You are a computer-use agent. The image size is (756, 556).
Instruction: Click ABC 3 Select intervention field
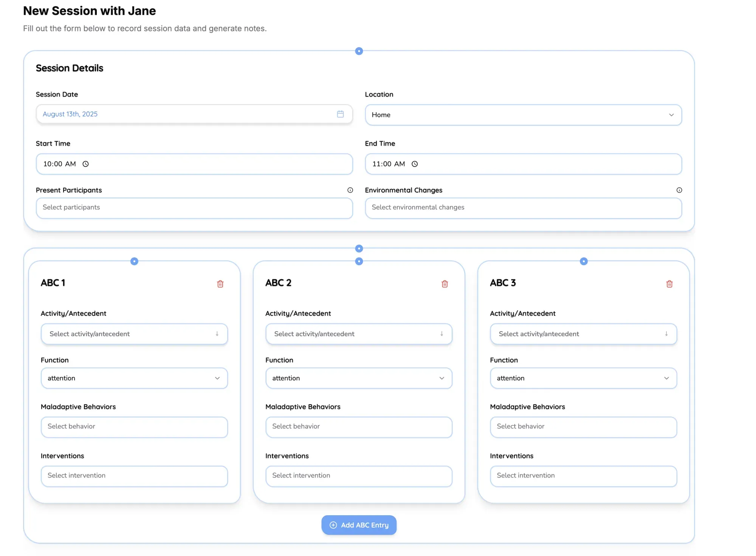[x=583, y=476]
